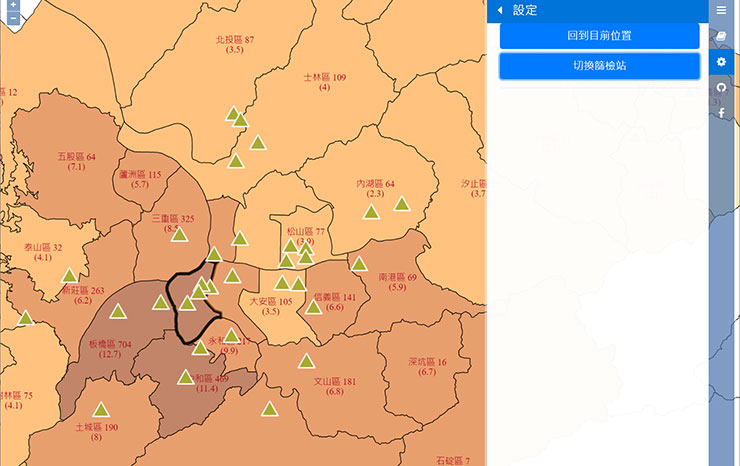The image size is (740, 466).
Task: Select triangle marker northwest of 南港區 label
Action: tap(359, 264)
